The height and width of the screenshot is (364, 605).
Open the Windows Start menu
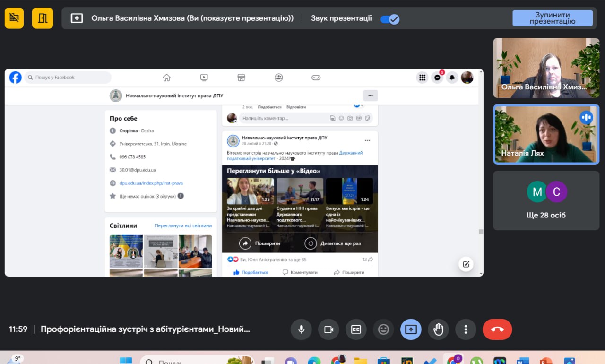pos(126,361)
